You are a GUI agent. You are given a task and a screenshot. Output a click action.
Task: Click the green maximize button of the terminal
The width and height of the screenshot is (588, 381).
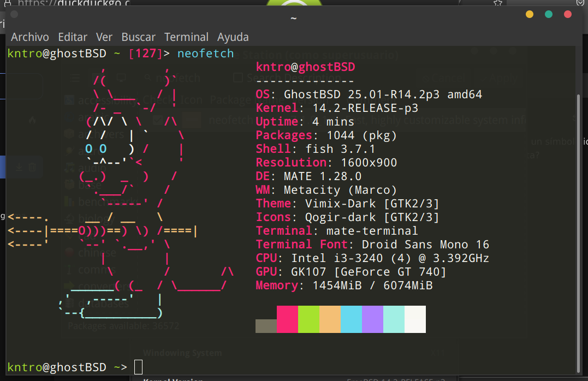549,14
